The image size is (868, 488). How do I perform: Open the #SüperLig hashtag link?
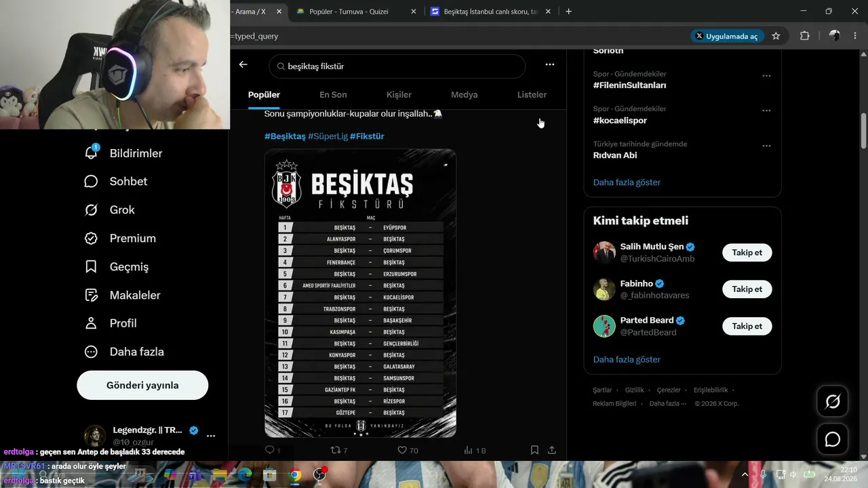[x=328, y=136]
